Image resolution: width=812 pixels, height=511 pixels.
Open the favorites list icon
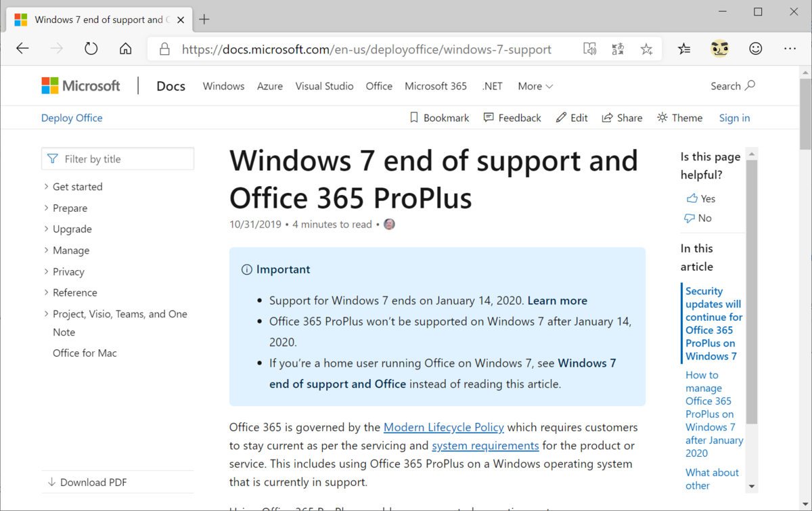tap(684, 49)
